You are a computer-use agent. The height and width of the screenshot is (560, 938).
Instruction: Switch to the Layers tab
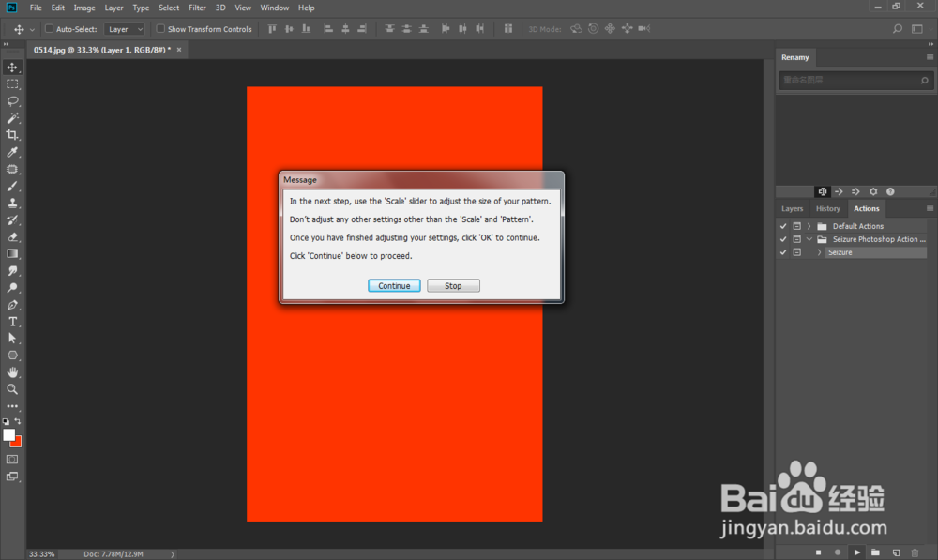792,208
